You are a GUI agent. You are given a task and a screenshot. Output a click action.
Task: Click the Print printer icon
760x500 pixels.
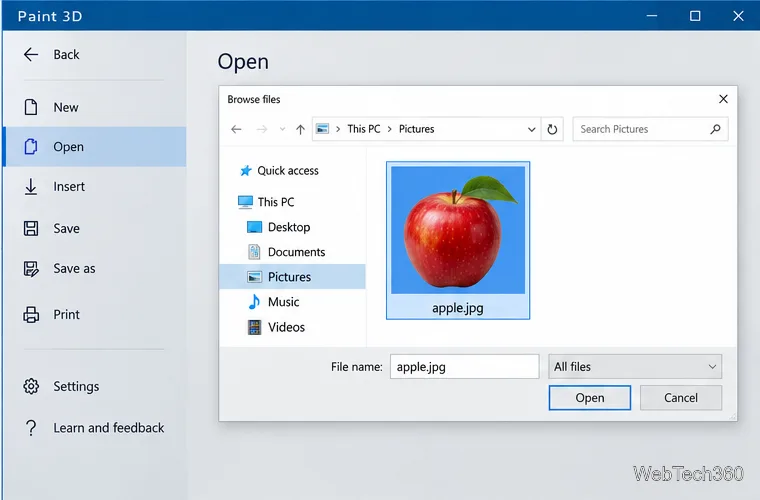31,314
